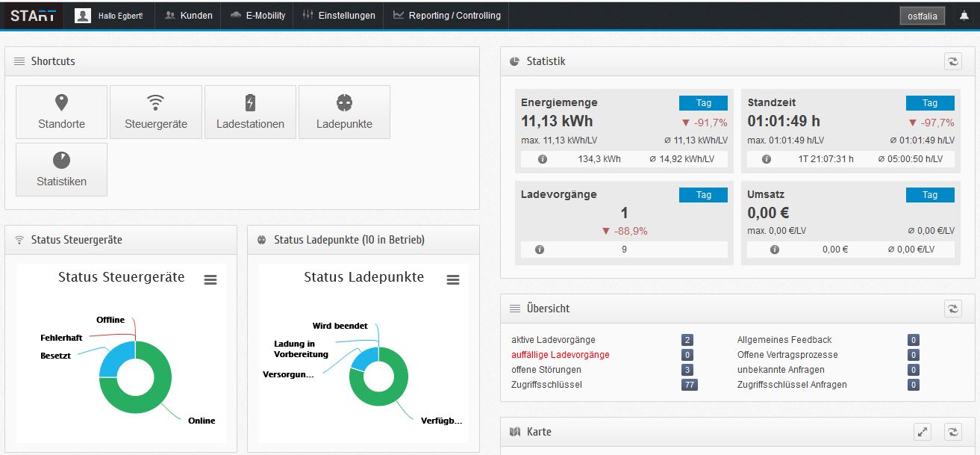Open Status Ladepunkte chart hamburger menu
This screenshot has height=455, width=980.
click(x=453, y=279)
